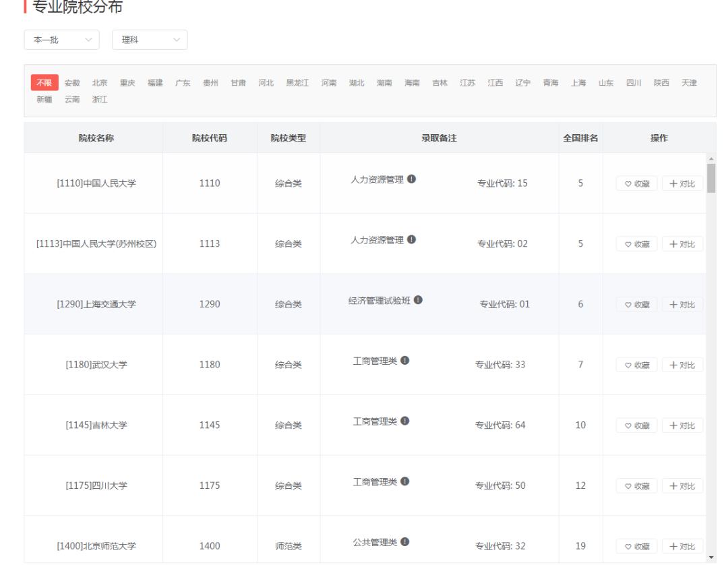
Task: Click the vertical scrollbar thumb
Action: click(711, 178)
